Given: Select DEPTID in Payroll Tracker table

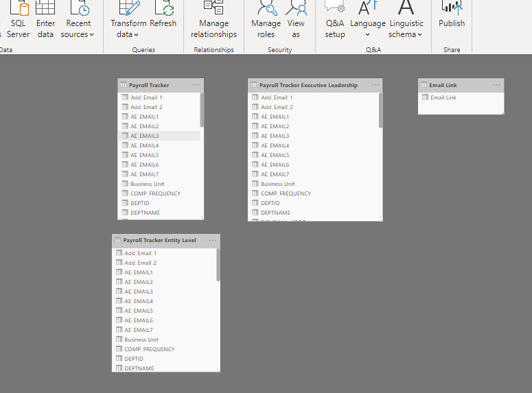Looking at the screenshot, I should [x=159, y=203].
